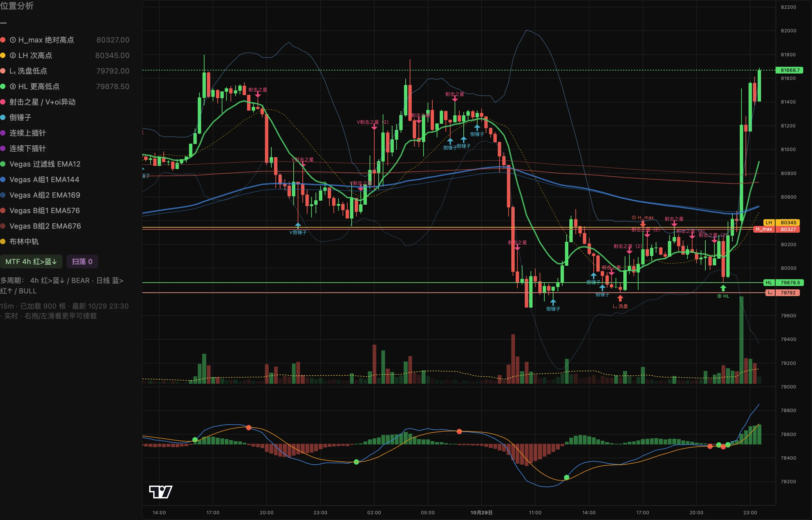
Task: Click the H_max 80327 price axis tag
Action: point(777,229)
